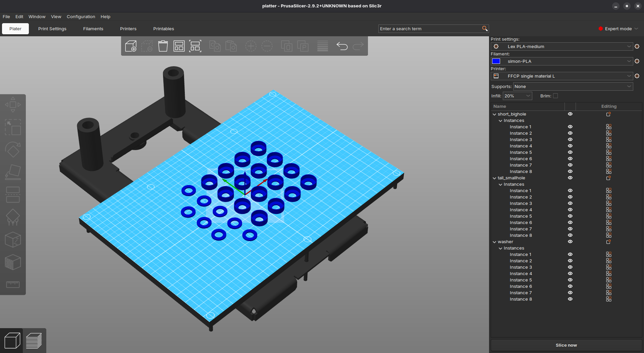This screenshot has width=644, height=353.
Task: Open the Supports dropdown
Action: tap(573, 86)
